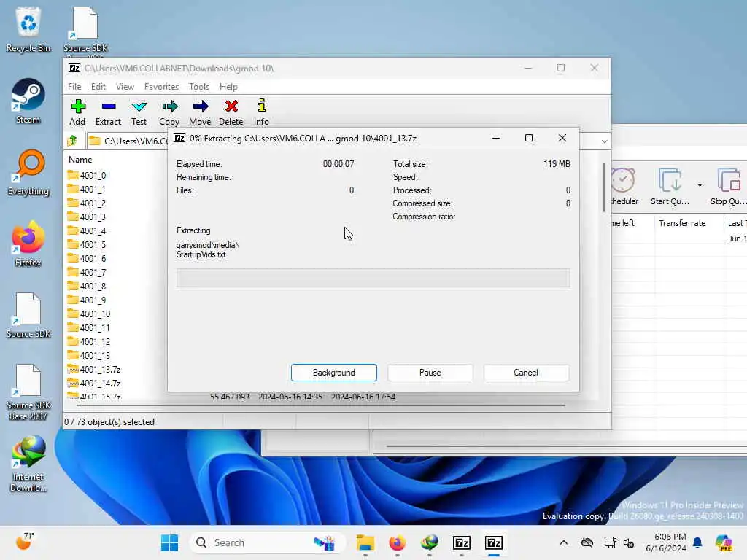747x560 pixels.
Task: Select the Internet Download Manager desktop shortcut
Action: 28,464
